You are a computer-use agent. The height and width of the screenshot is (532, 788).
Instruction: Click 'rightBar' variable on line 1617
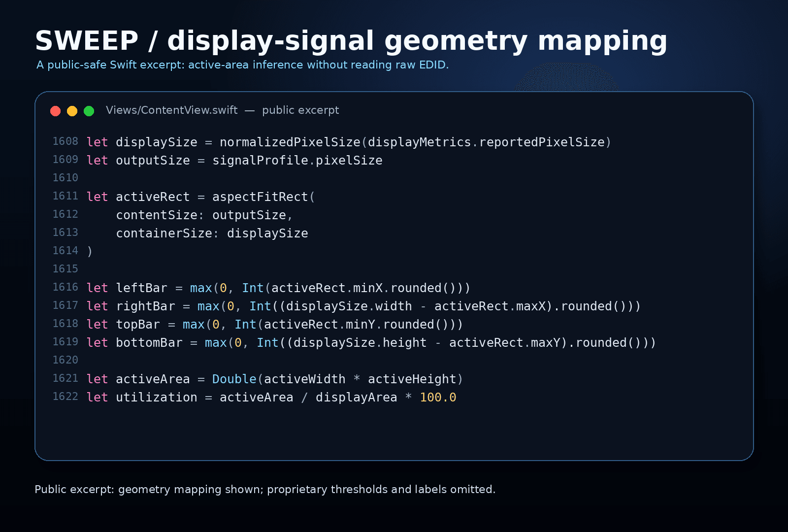click(145, 306)
